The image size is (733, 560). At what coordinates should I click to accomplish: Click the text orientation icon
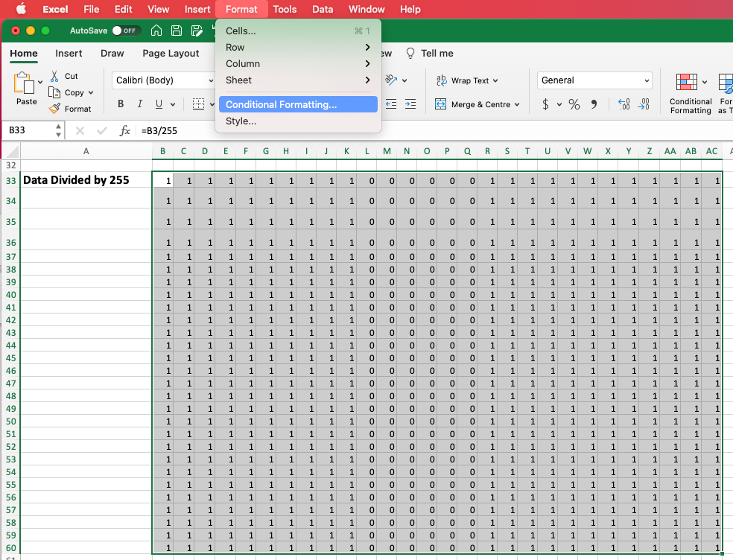click(391, 80)
